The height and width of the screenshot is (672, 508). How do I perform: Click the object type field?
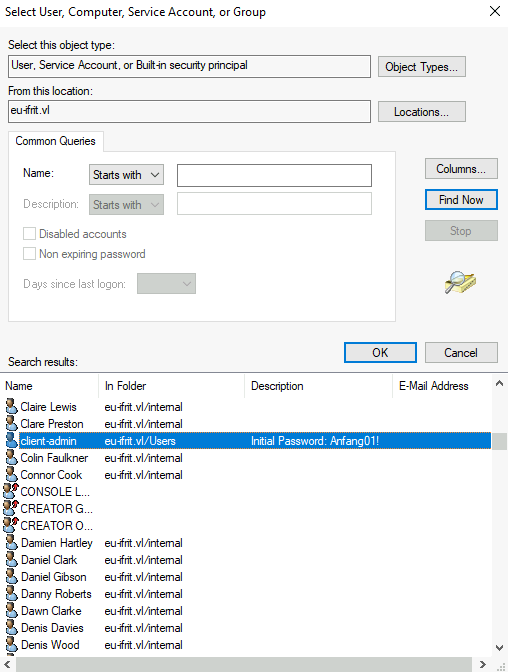(x=189, y=66)
